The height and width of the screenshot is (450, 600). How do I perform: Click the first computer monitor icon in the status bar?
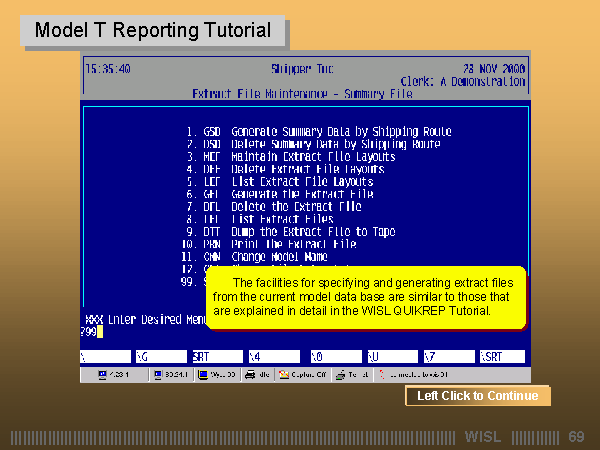click(x=102, y=375)
